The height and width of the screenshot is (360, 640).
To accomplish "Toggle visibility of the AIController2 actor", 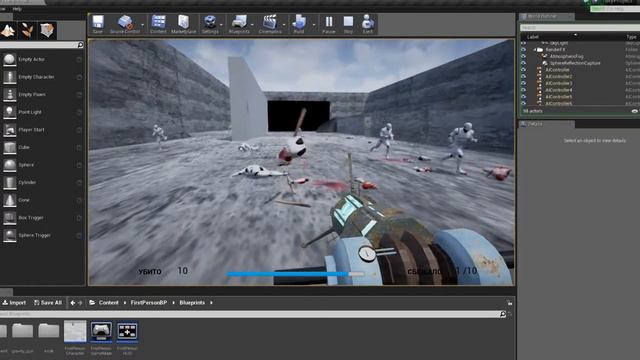I will click(x=523, y=77).
